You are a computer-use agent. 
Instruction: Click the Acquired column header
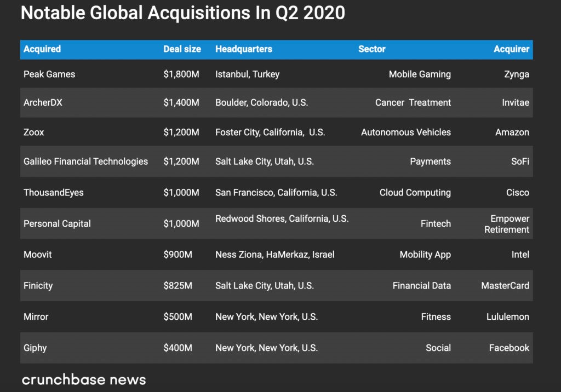pyautogui.click(x=42, y=49)
